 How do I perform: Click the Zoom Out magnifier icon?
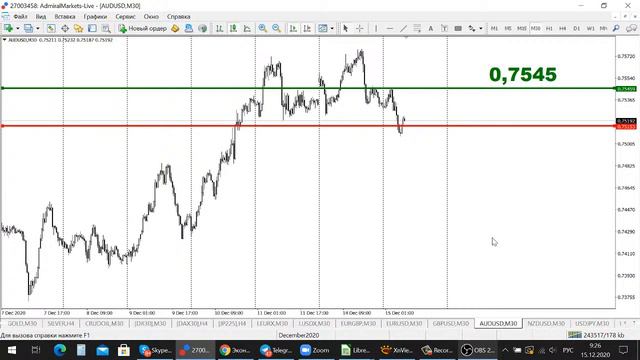[x=276, y=28]
